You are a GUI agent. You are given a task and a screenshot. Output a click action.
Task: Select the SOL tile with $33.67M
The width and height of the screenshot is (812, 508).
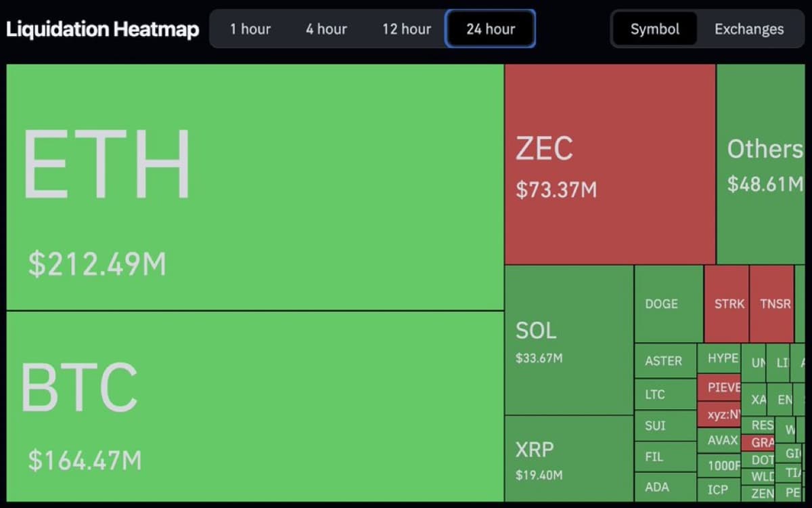point(568,339)
